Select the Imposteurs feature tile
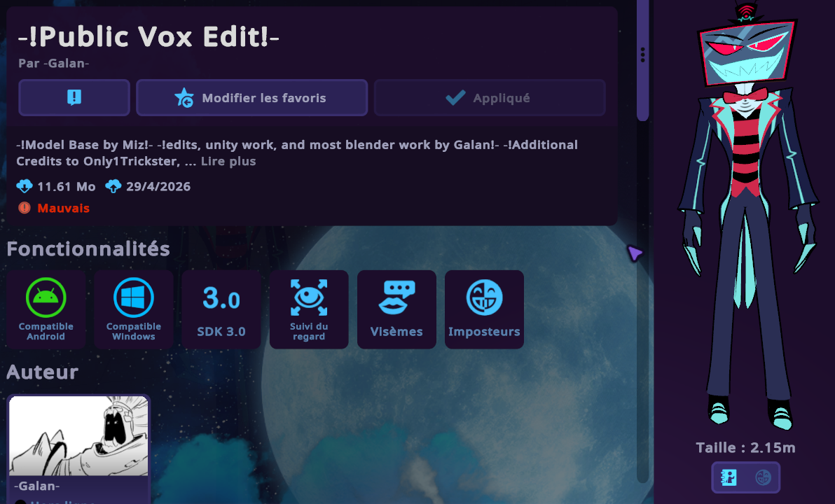This screenshot has height=504, width=835. point(484,309)
